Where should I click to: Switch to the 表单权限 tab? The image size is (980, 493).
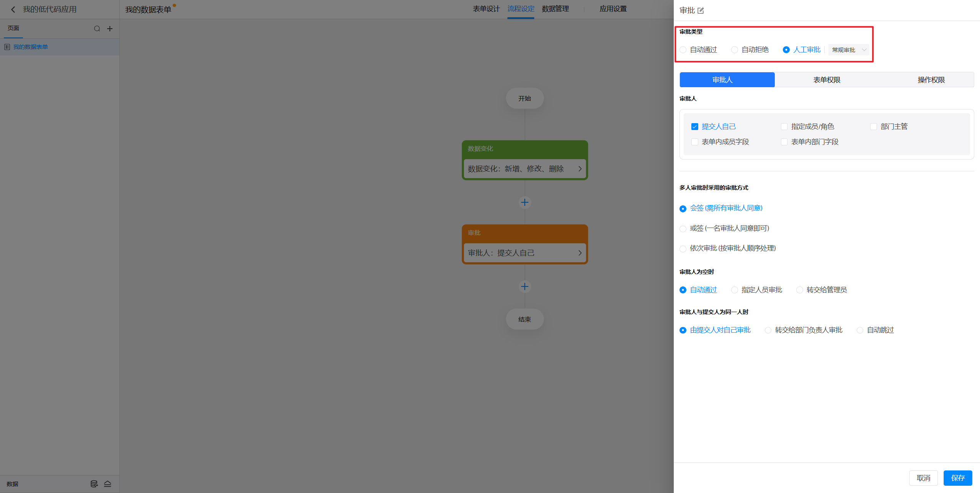(826, 80)
